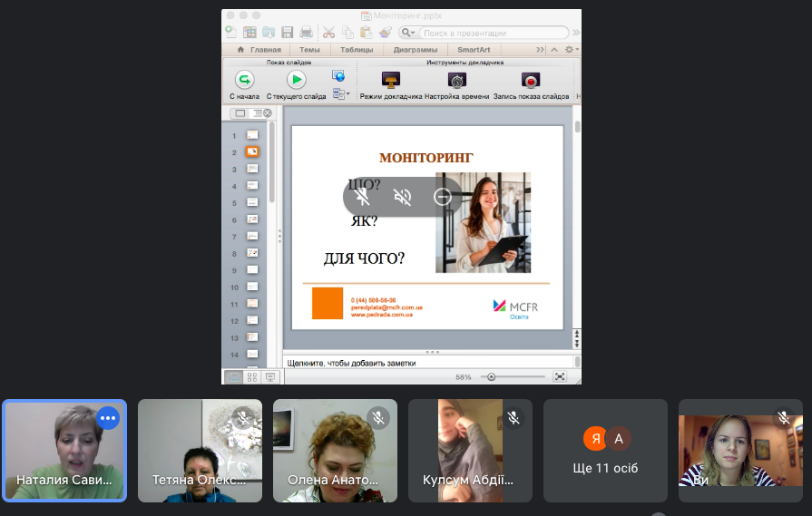Open the Ще 11 осіб participants tile
This screenshot has height=516, width=812.
[x=606, y=451]
